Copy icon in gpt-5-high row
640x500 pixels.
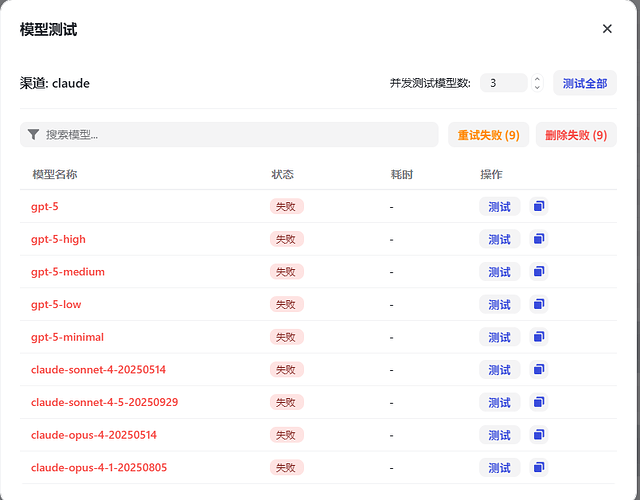[x=539, y=239]
